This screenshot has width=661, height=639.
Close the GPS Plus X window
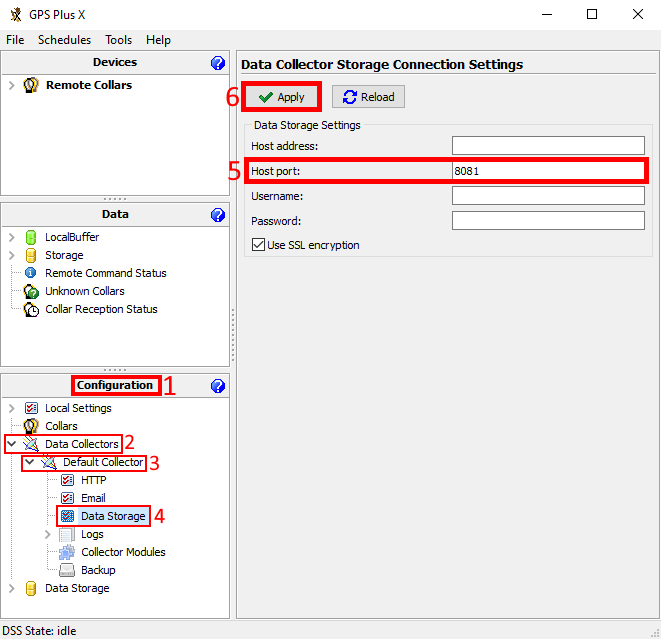[638, 14]
